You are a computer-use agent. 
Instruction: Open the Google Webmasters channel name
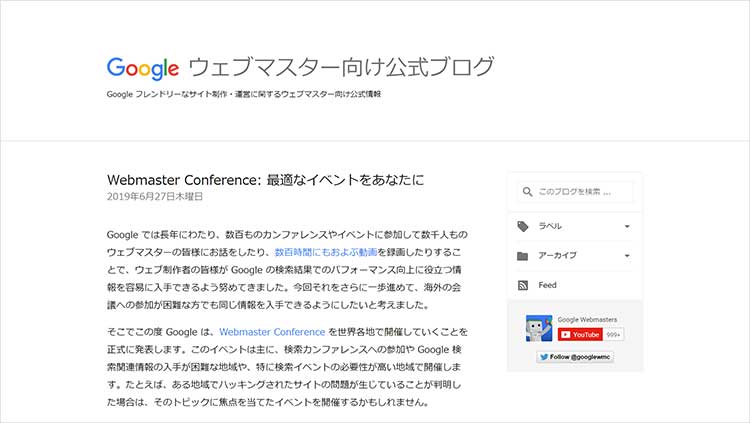[x=587, y=319]
